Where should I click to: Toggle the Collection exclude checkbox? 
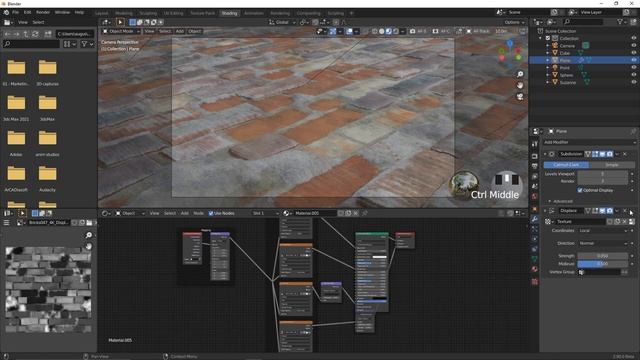point(548,38)
